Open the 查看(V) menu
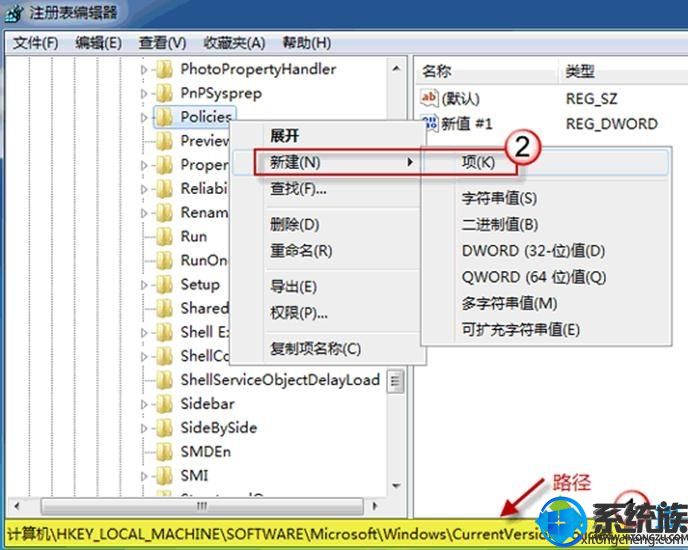The image size is (688, 550). click(162, 43)
